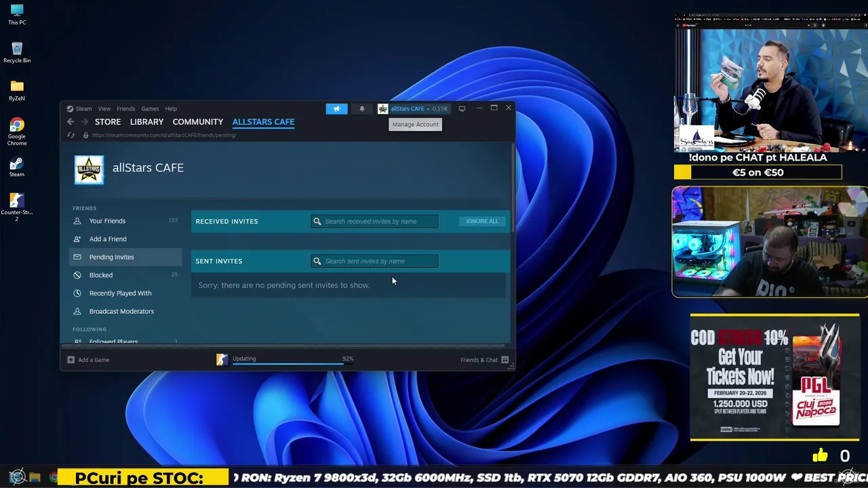Open the View menu
The image size is (868, 488).
coord(104,108)
